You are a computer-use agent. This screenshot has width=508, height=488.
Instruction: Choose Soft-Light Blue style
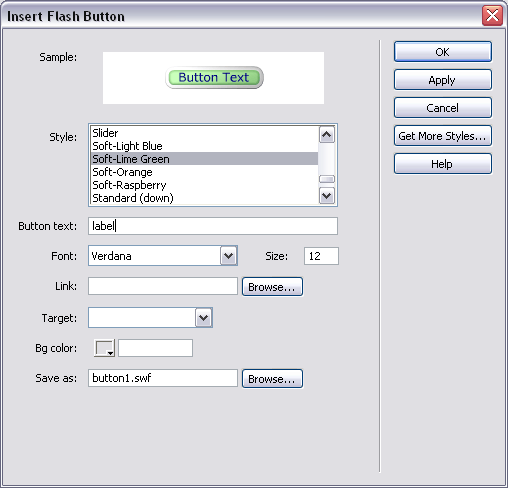(204, 146)
